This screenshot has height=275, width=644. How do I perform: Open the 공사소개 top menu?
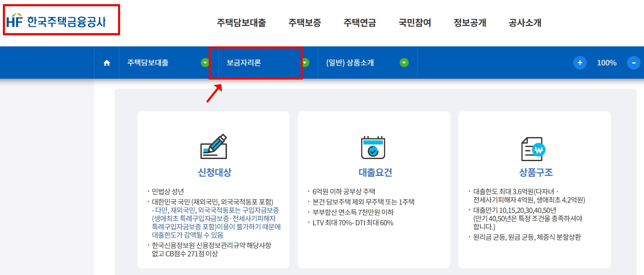pyautogui.click(x=525, y=23)
